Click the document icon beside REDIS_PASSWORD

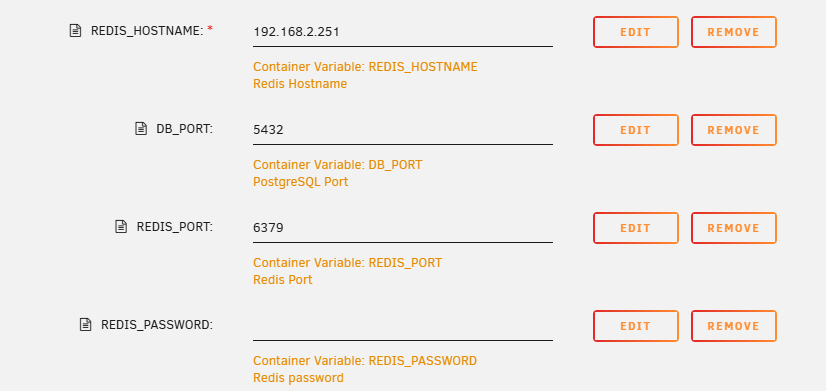click(85, 325)
